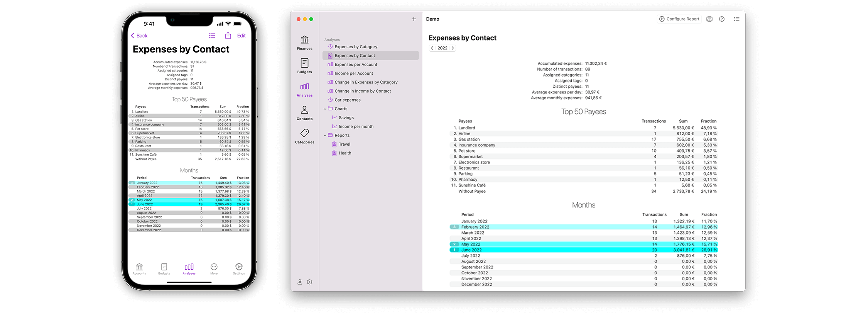This screenshot has height=316, width=868.
Task: Click Demo title in Mac window
Action: [x=432, y=19]
